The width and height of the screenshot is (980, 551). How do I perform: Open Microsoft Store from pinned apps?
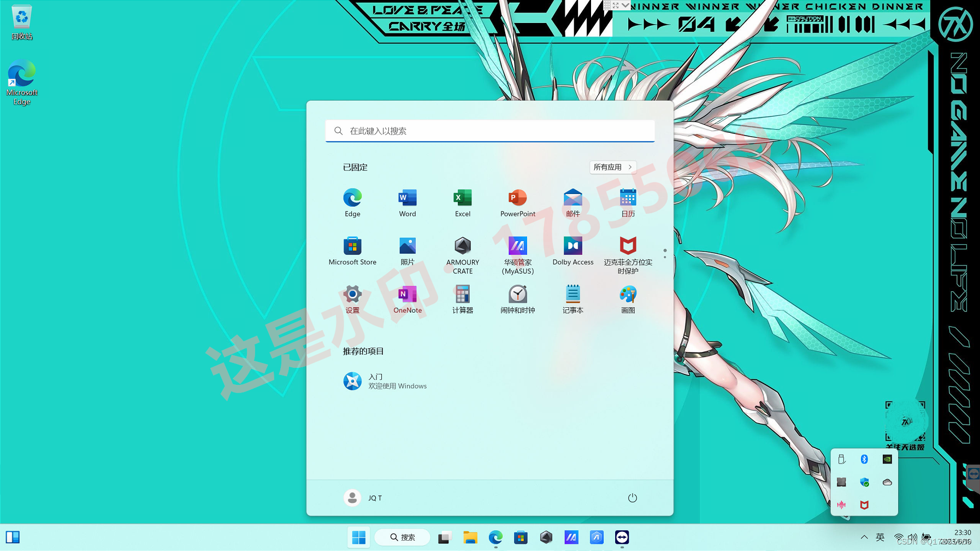click(x=352, y=251)
